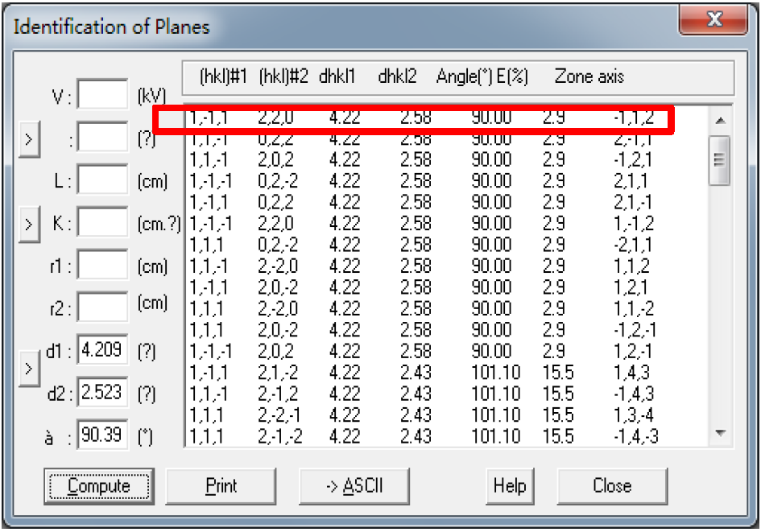Select the row with zone axis 1,4,3
Screen dimensions: 761x532
445,373
